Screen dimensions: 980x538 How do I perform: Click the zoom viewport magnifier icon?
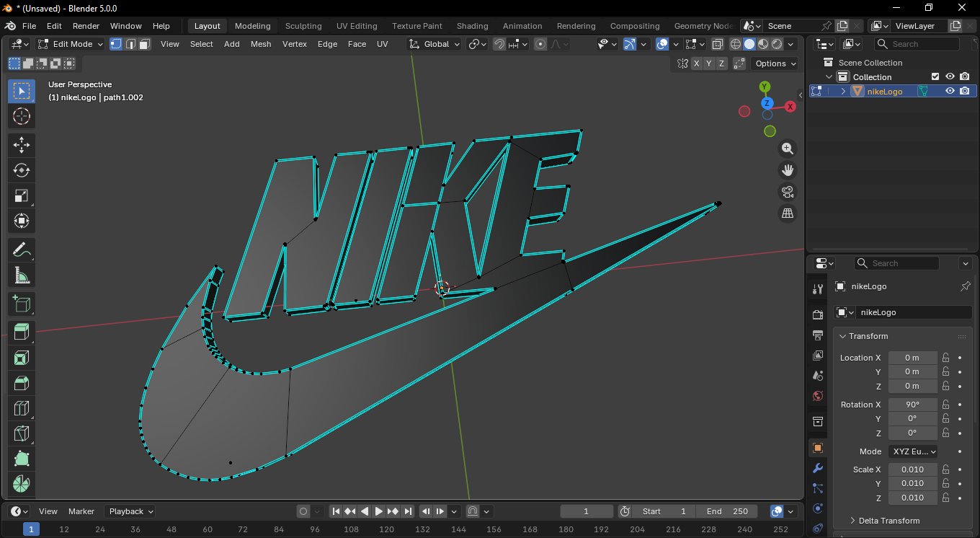[x=788, y=149]
